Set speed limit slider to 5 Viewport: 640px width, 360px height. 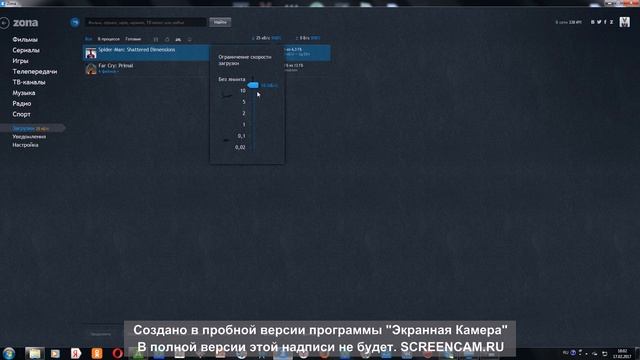tap(244, 102)
